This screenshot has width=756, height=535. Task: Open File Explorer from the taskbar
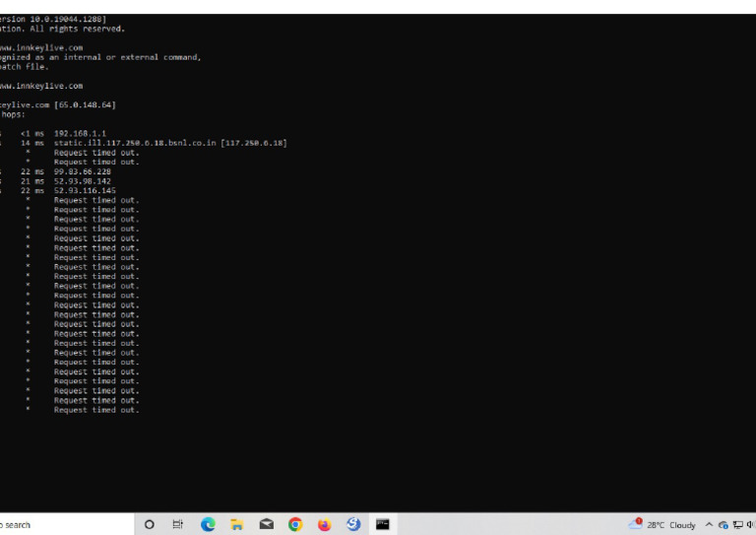point(236,524)
